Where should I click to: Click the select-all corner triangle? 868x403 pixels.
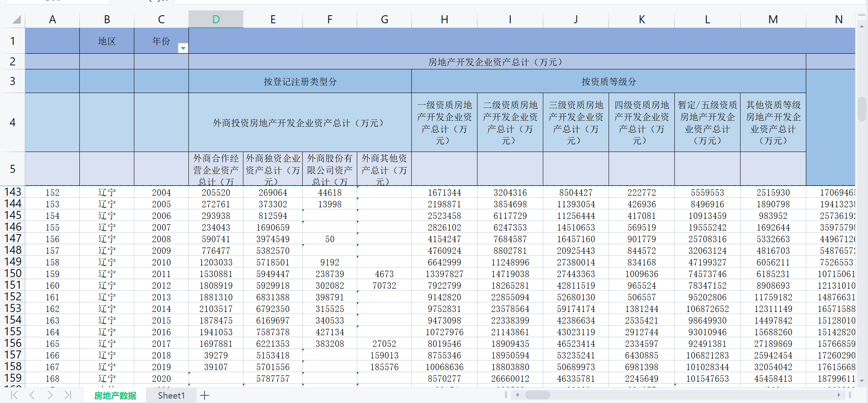(x=16, y=19)
